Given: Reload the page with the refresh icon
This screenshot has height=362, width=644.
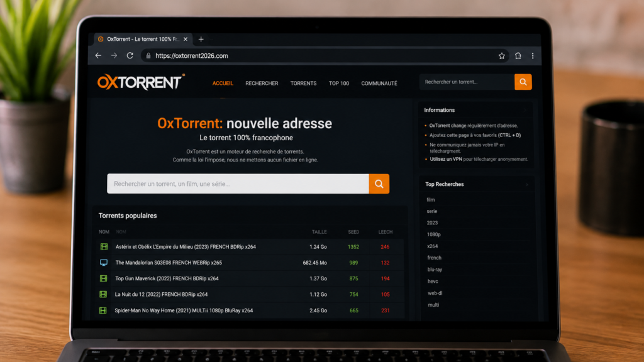Looking at the screenshot, I should 130,55.
